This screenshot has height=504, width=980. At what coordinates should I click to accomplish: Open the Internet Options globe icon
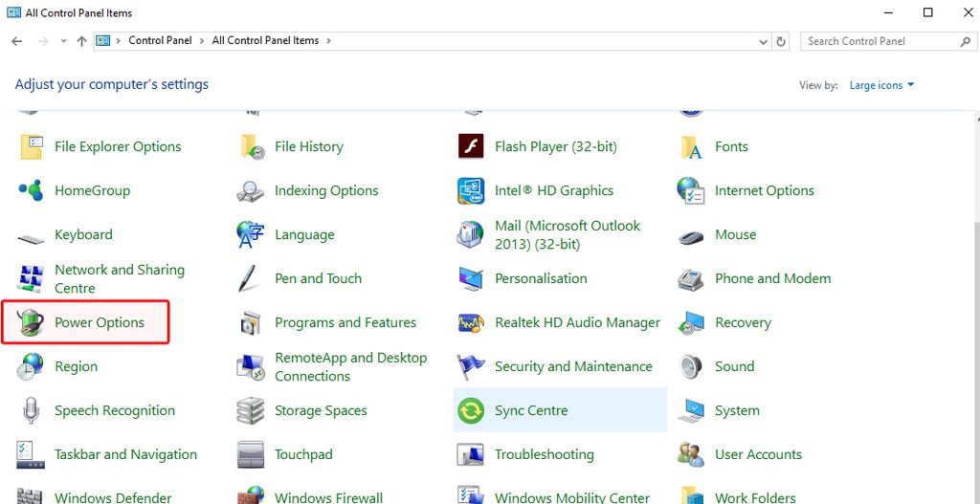coord(691,190)
